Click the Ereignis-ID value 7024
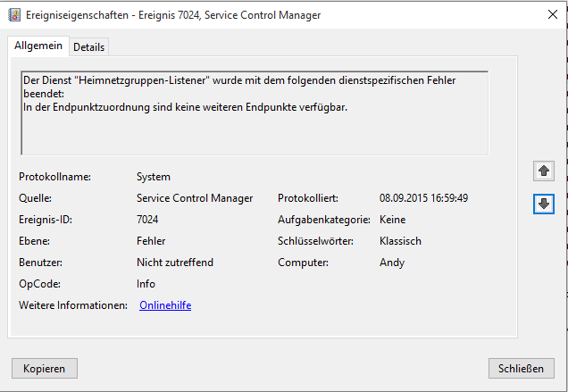This screenshot has height=392, width=568. (148, 220)
